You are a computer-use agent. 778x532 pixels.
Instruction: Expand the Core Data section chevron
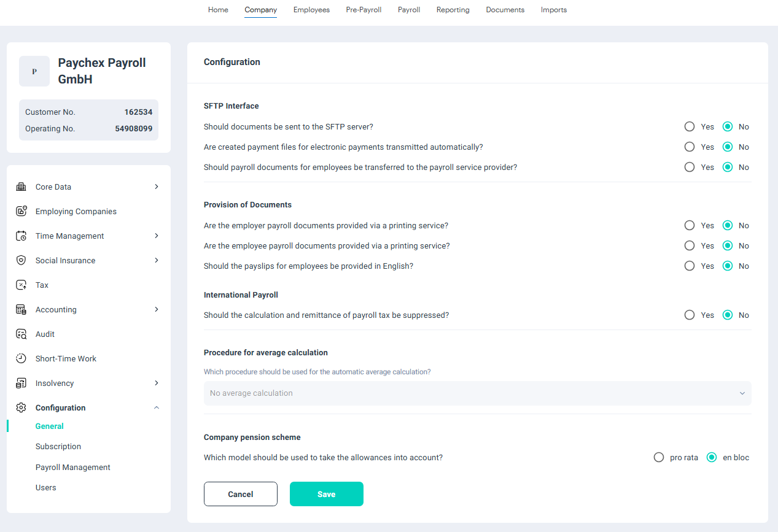(x=157, y=187)
